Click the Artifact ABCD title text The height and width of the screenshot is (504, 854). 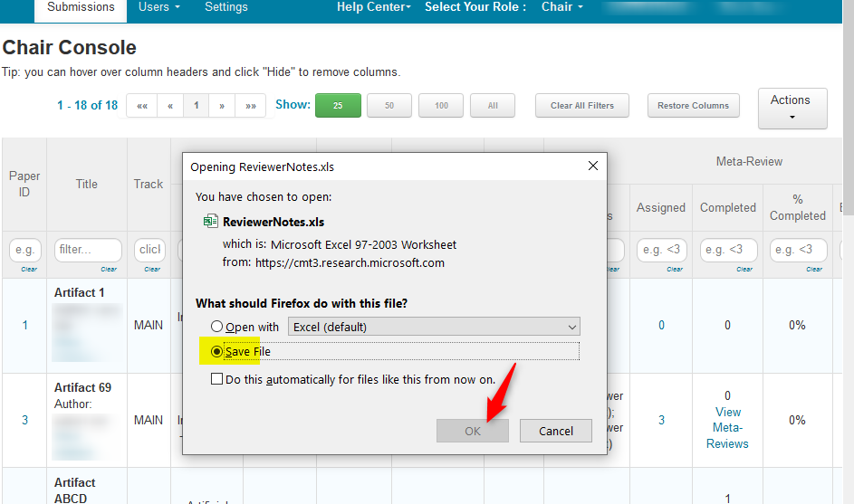74,490
